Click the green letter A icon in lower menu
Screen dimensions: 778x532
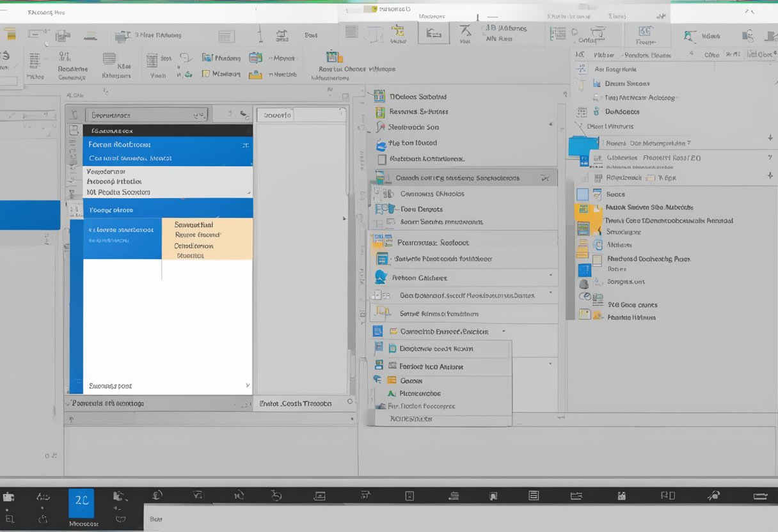point(390,393)
